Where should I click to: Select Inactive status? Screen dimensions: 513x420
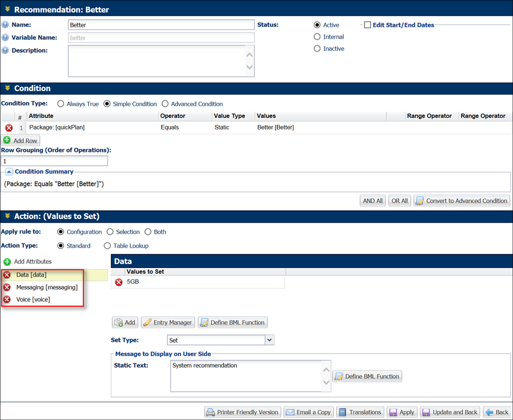tap(317, 48)
